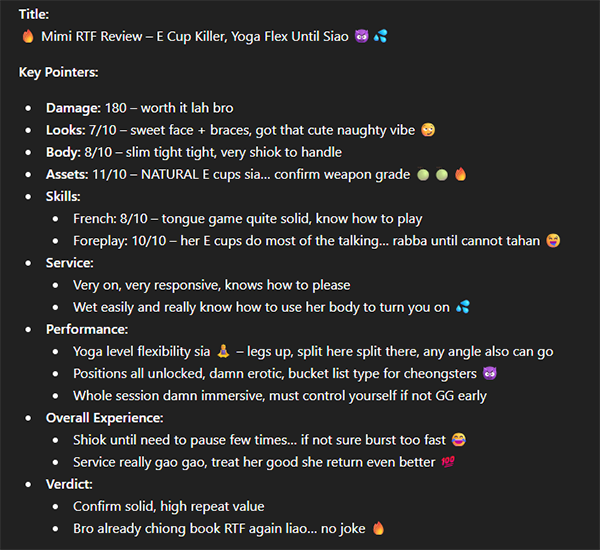Click the smirking face emoji on the Looks line
This screenshot has height=550, width=600.
pyautogui.click(x=428, y=130)
